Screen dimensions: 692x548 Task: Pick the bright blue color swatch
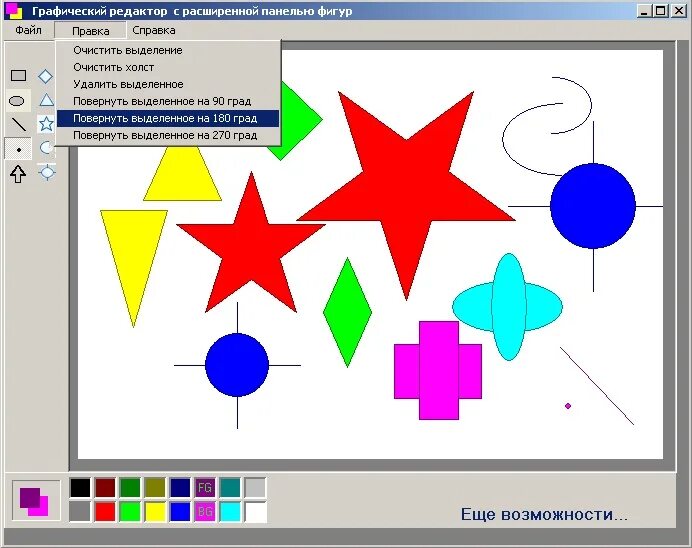click(180, 512)
